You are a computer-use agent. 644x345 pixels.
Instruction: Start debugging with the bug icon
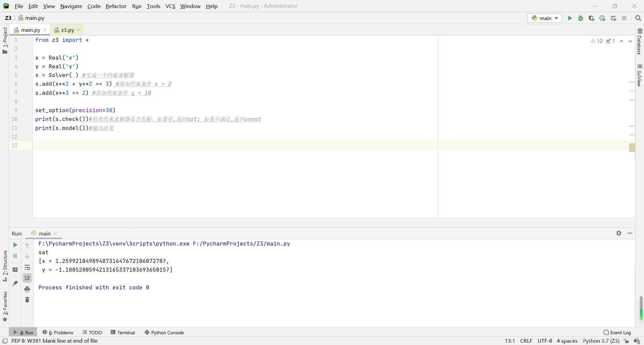581,18
